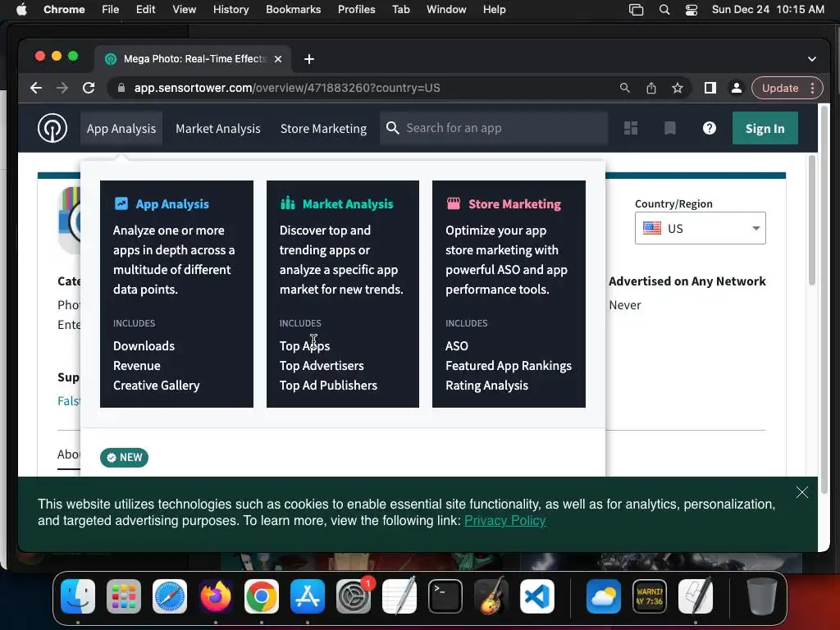Open the Profiles menu

tap(356, 10)
